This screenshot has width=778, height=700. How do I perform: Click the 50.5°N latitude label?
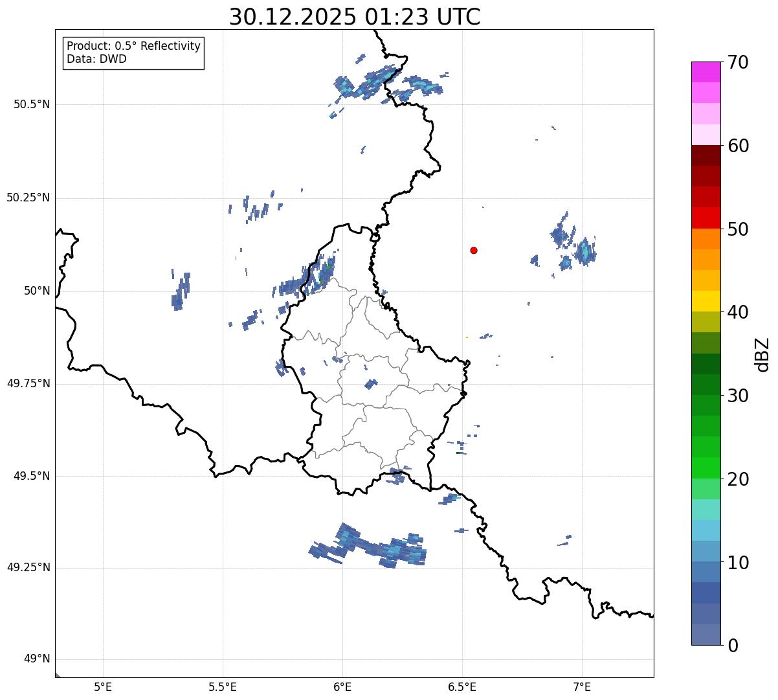32,104
